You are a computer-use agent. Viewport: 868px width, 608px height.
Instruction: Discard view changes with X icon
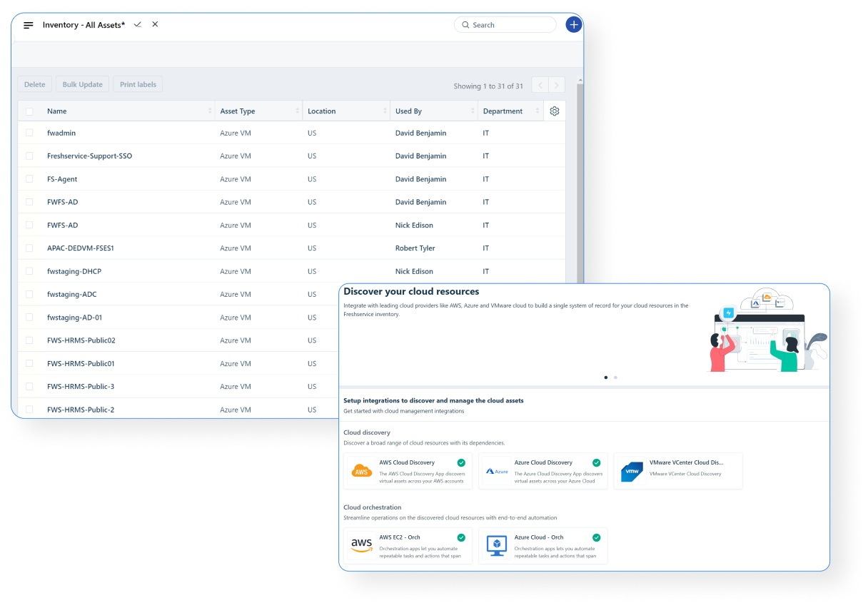click(155, 24)
